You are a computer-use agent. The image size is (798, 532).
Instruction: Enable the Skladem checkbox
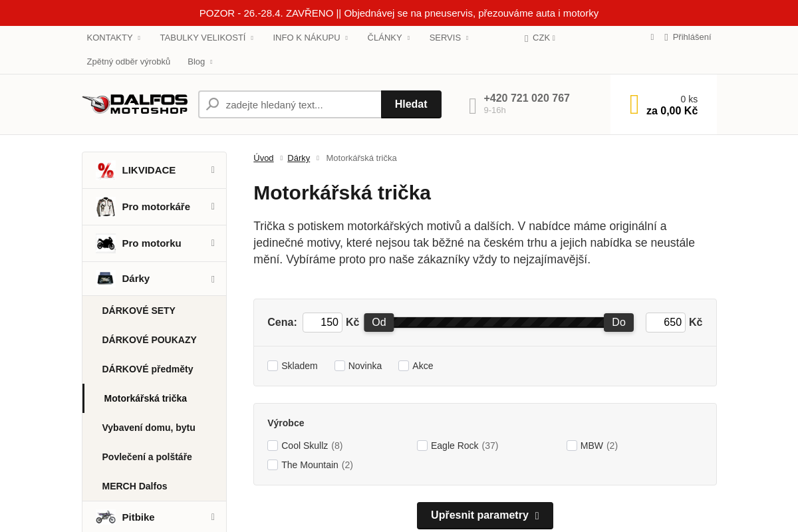point(273,365)
